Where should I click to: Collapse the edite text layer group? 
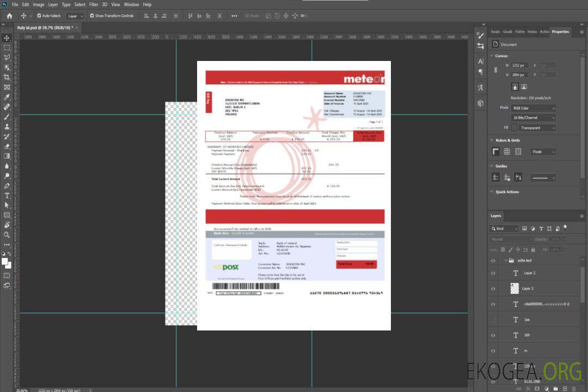click(x=506, y=260)
